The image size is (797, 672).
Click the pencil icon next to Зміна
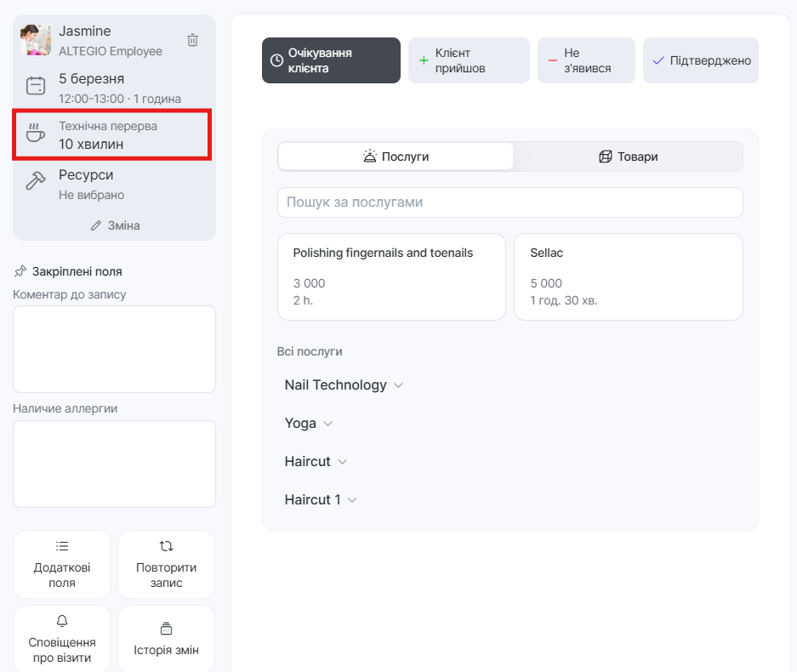[x=96, y=225]
